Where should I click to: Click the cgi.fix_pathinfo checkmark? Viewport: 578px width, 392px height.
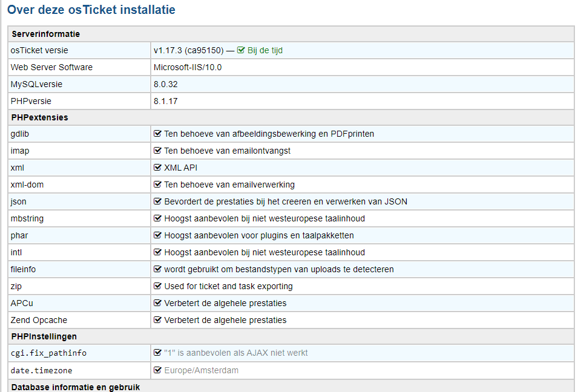[x=157, y=353]
